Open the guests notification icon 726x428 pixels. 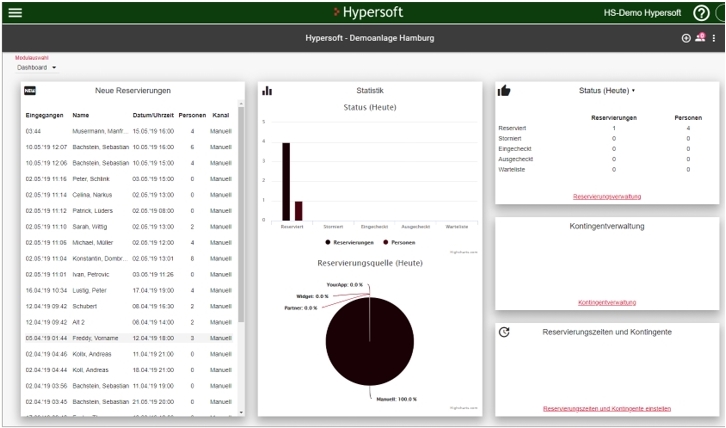pyautogui.click(x=700, y=37)
